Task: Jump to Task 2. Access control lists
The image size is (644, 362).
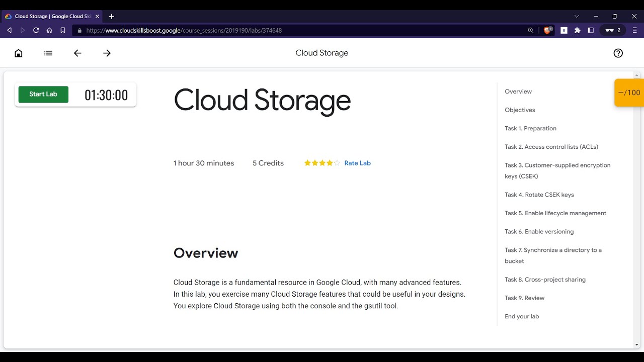Action: pyautogui.click(x=551, y=147)
